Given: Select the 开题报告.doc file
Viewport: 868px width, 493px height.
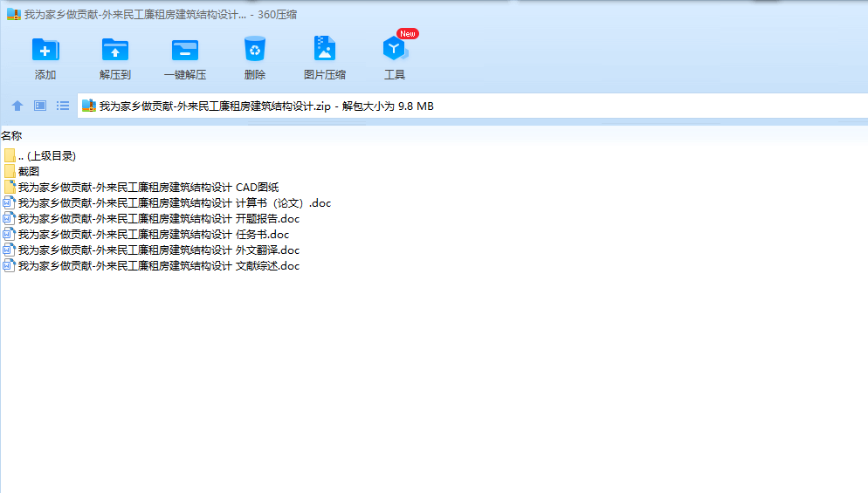Looking at the screenshot, I should (151, 218).
